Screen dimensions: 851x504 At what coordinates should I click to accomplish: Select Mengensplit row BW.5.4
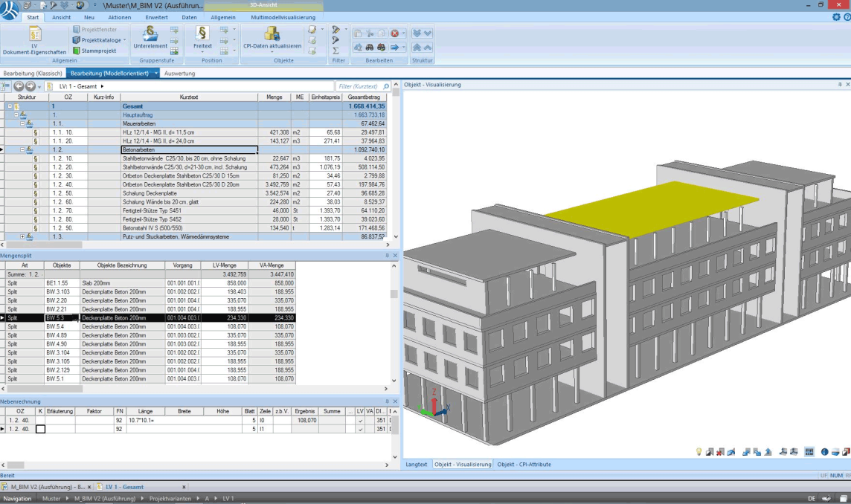tap(147, 326)
